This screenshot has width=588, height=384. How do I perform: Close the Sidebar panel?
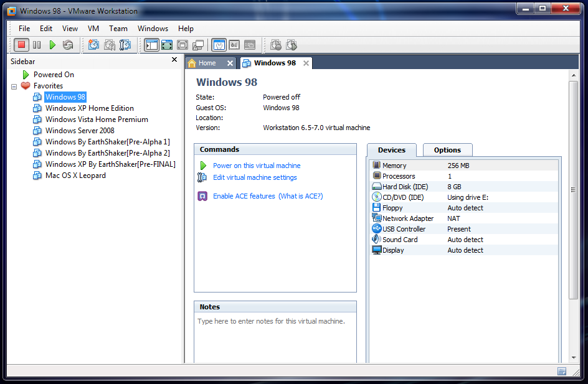click(x=174, y=60)
